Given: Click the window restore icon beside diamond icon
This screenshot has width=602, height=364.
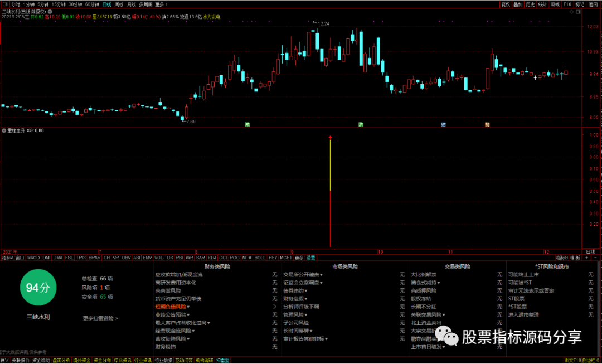Looking at the screenshot, I should (578, 12).
